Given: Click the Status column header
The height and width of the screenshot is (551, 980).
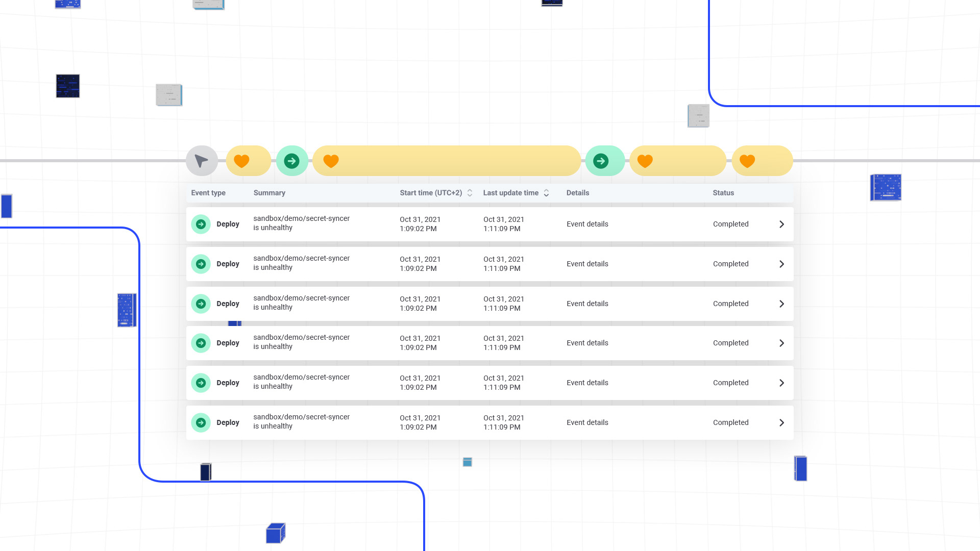Looking at the screenshot, I should pyautogui.click(x=723, y=193).
